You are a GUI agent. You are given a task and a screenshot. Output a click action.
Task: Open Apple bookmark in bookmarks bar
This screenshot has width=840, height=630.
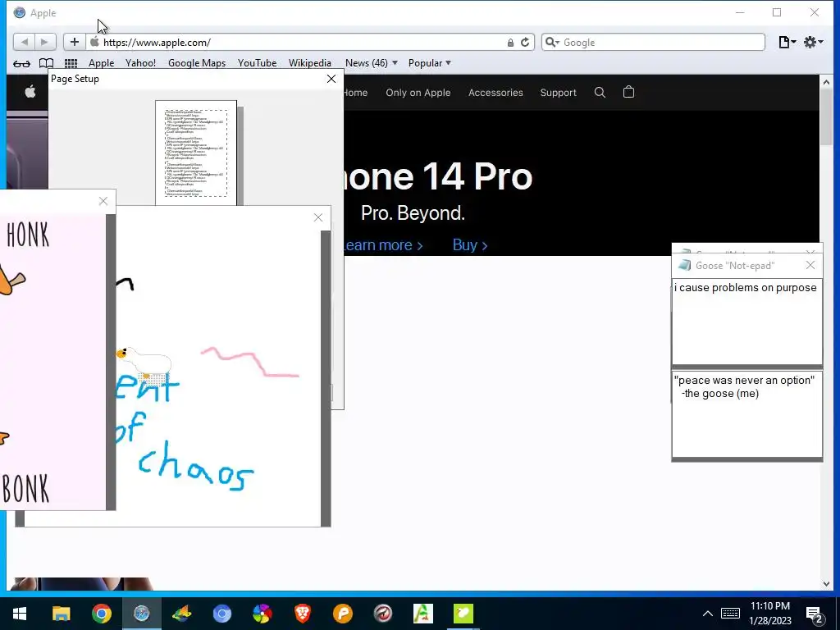tap(101, 62)
